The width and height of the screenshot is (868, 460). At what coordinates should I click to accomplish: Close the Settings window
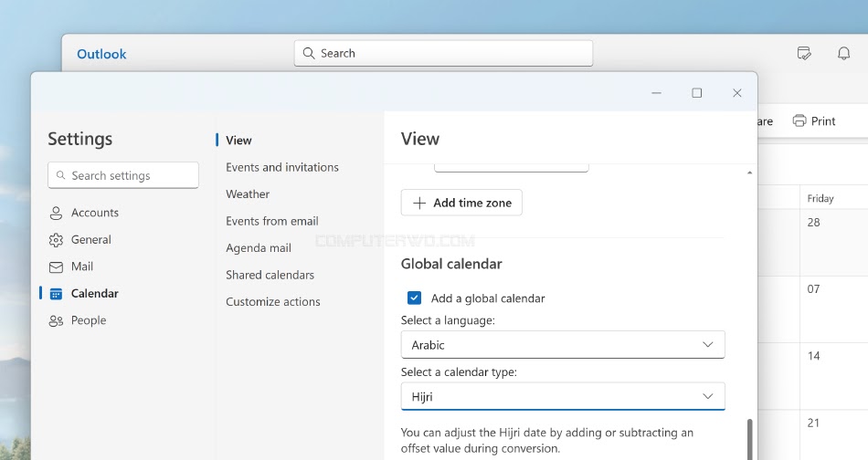[x=736, y=93]
